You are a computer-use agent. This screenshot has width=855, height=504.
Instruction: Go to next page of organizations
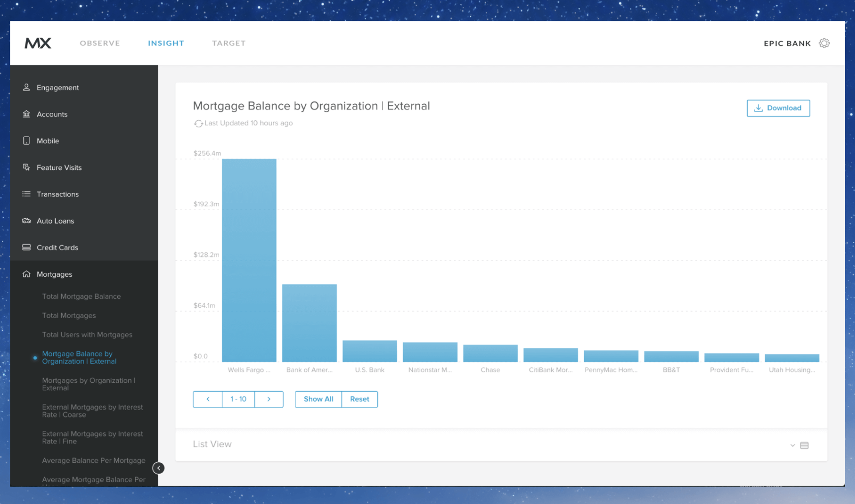tap(269, 399)
